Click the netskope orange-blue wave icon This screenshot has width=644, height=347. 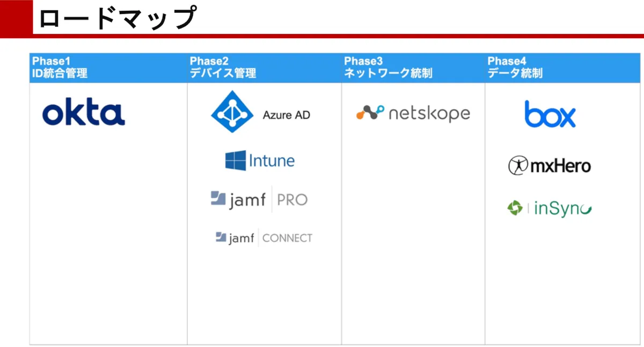click(370, 113)
